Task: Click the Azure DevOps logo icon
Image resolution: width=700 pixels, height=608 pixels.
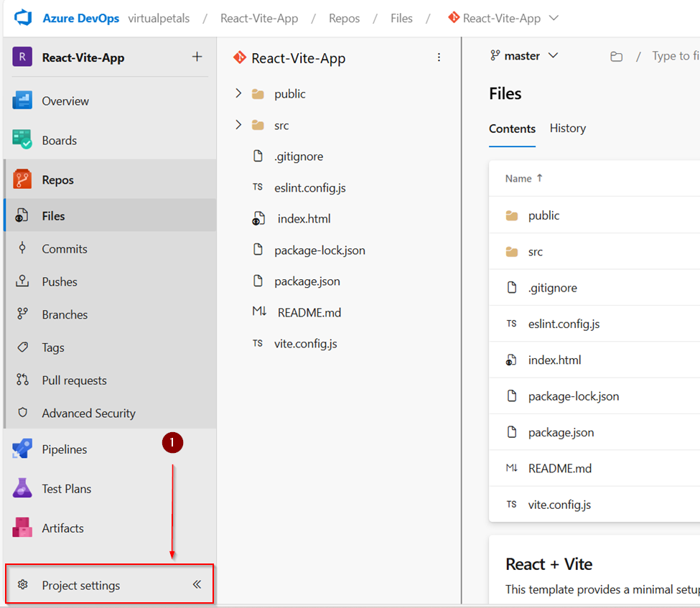Action: [x=23, y=18]
